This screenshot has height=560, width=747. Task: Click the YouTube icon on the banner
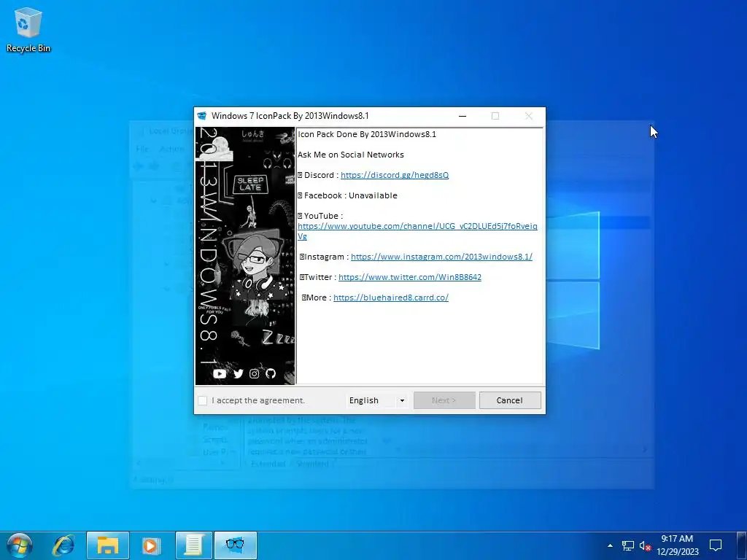220,374
